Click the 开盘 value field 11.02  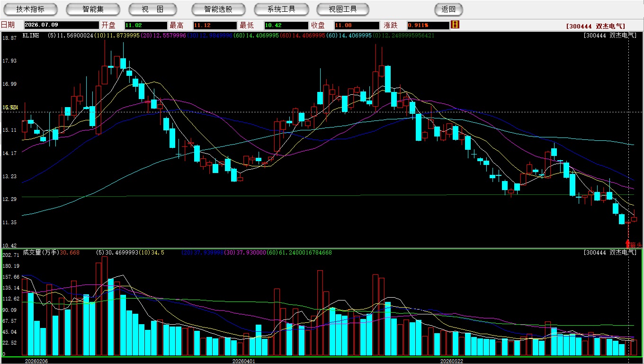click(x=146, y=25)
